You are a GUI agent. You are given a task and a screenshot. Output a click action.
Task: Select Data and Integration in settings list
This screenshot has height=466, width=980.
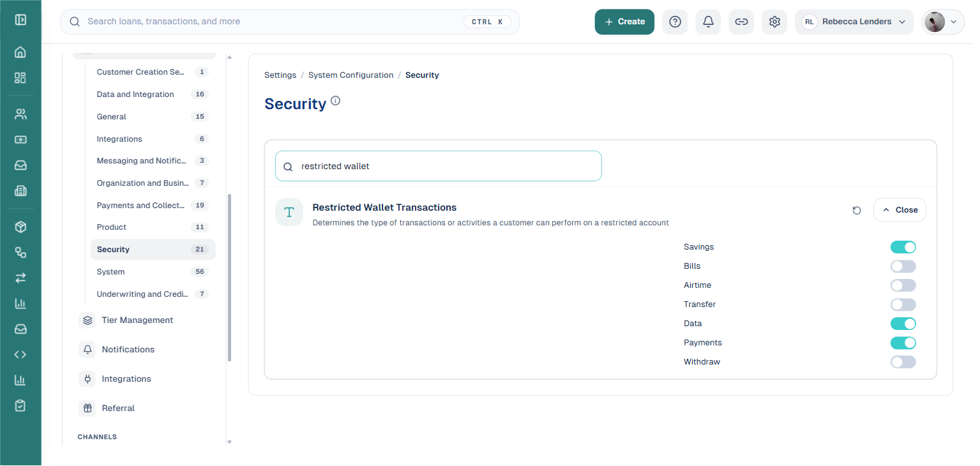point(153,94)
